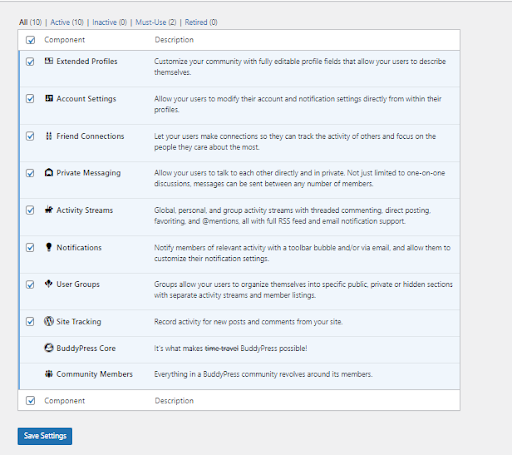Viewport: 512px width, 455px height.
Task: Click the Extended Profiles component icon
Action: 49,61
